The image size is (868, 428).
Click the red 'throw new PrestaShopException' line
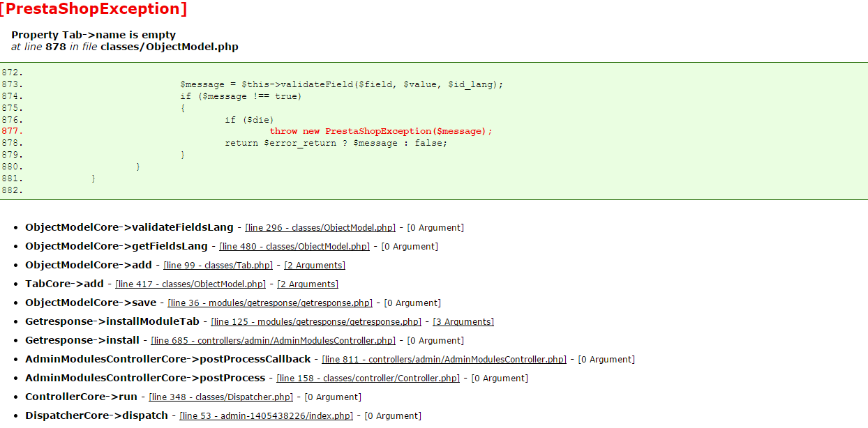(x=381, y=131)
